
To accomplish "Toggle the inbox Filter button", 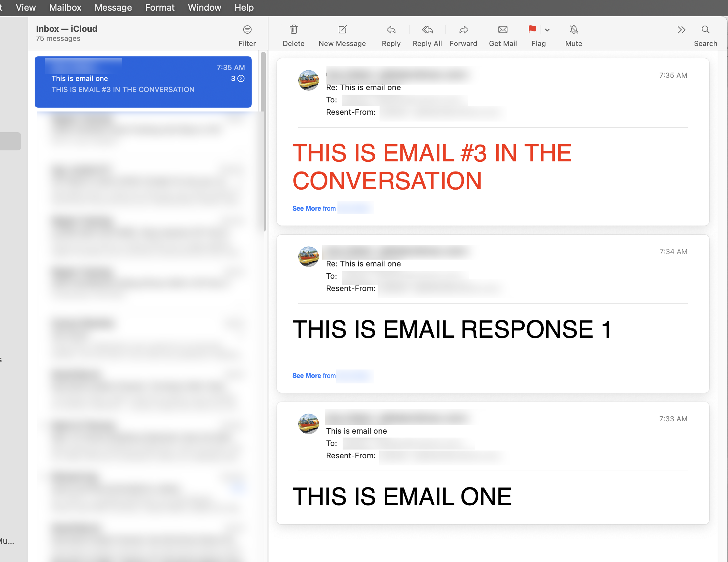I will (247, 30).
